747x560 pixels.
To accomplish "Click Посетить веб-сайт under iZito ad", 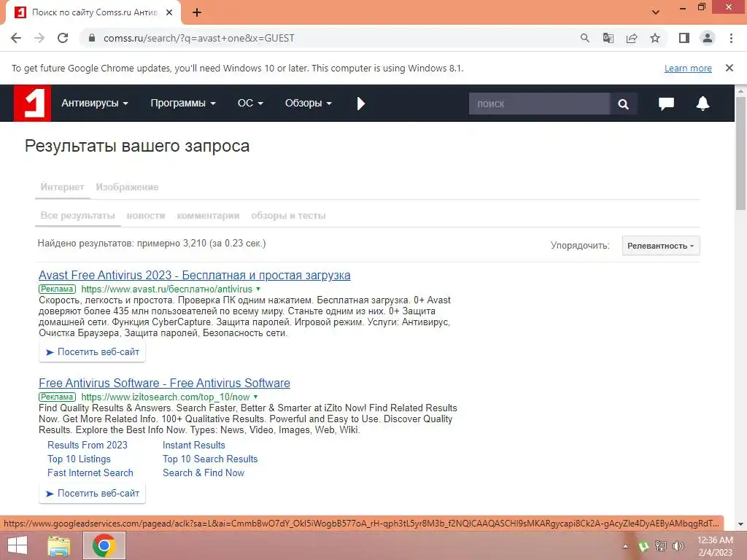I will click(x=93, y=494).
